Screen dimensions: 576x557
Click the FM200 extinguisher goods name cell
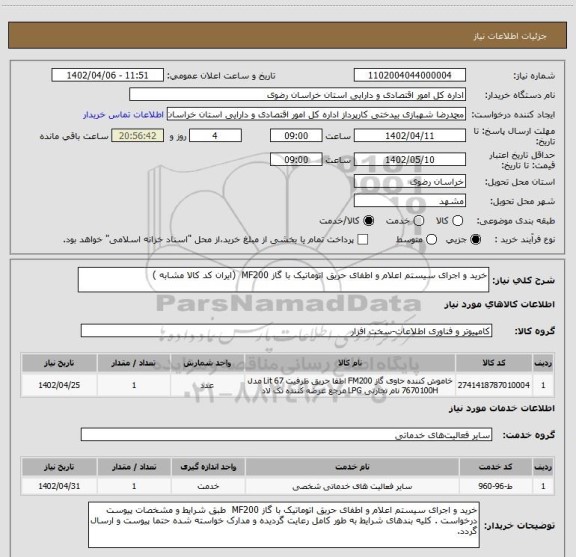click(350, 385)
